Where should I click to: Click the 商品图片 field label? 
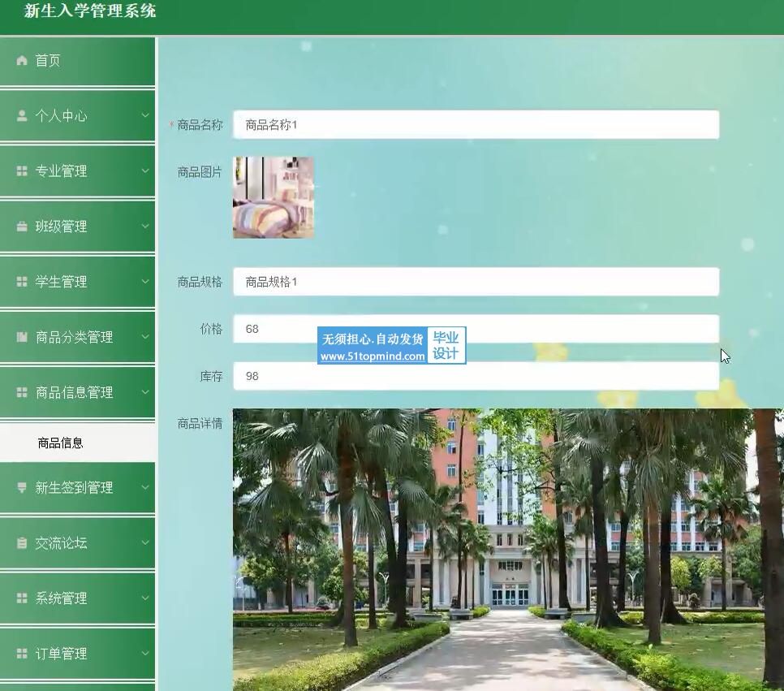(200, 172)
